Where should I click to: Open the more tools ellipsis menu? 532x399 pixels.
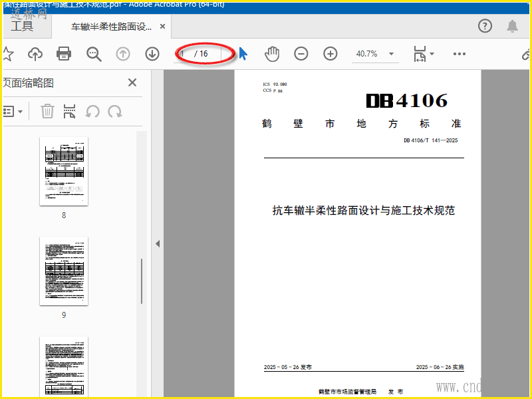pyautogui.click(x=459, y=54)
